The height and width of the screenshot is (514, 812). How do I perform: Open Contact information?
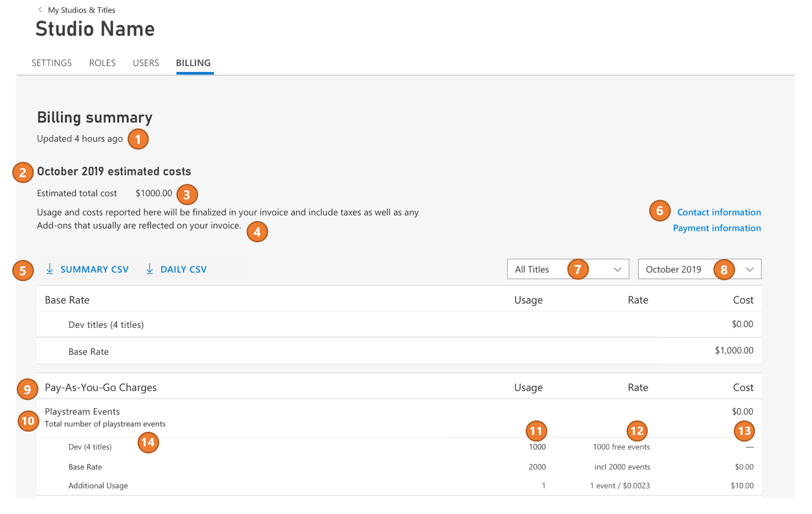pos(718,212)
